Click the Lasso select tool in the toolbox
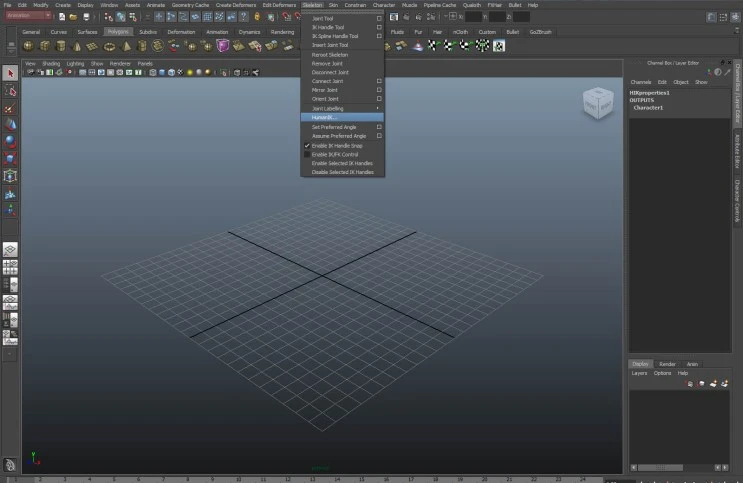743x483 pixels. pos(10,91)
